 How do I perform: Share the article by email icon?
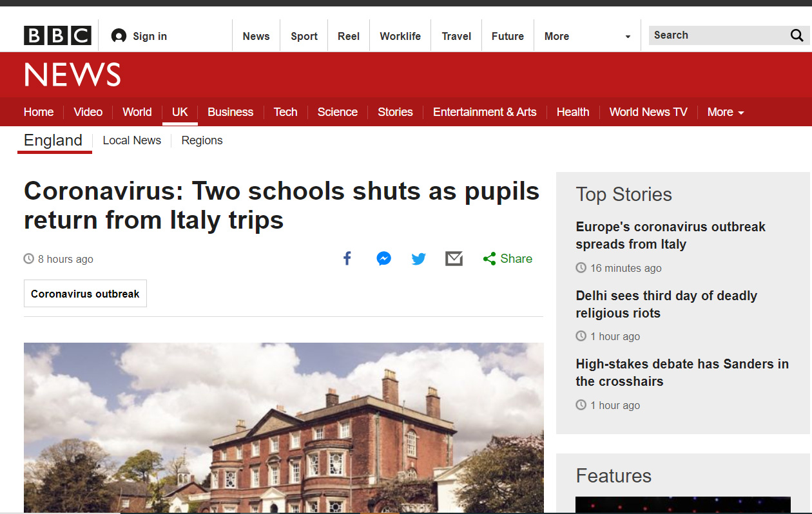click(454, 259)
